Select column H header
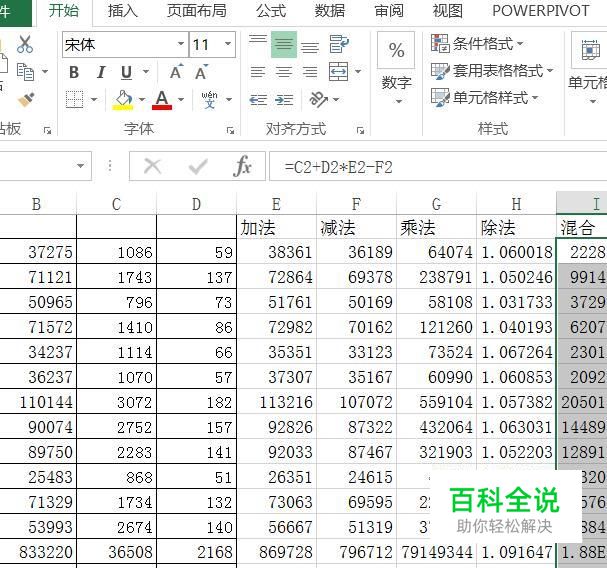The width and height of the screenshot is (607, 568). coord(516,204)
